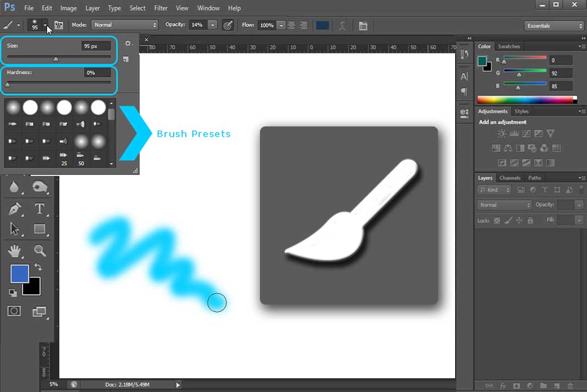587x392 pixels.
Task: Toggle lock transparent pixels
Action: point(497,220)
